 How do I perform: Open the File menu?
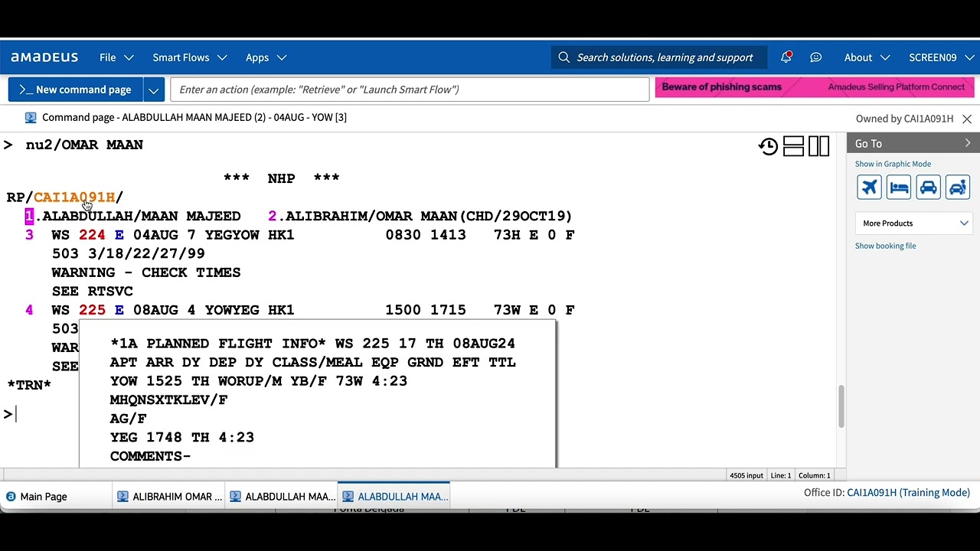point(116,57)
